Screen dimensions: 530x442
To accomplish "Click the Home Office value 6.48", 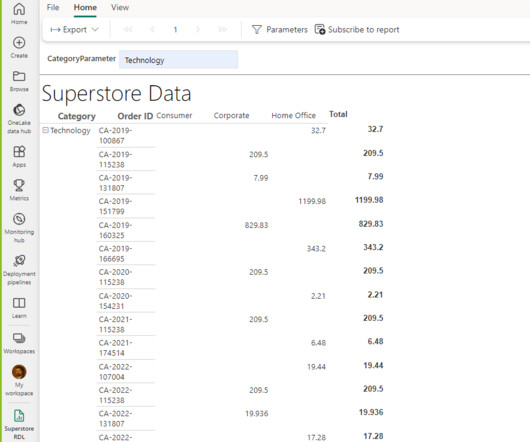I will pyautogui.click(x=318, y=343).
